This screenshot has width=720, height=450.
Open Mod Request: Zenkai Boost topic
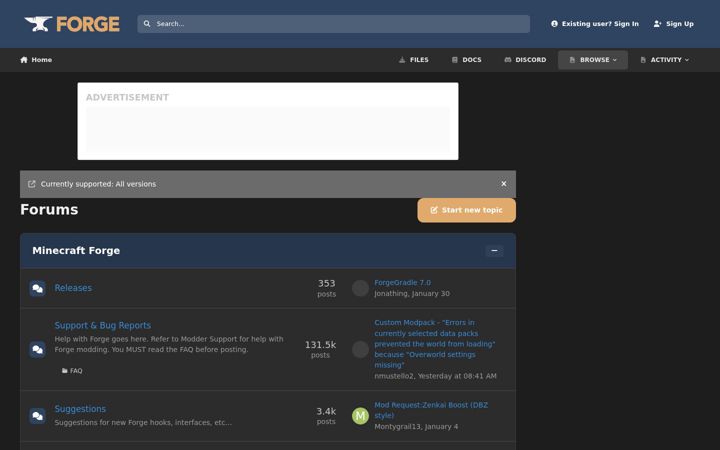(x=431, y=410)
